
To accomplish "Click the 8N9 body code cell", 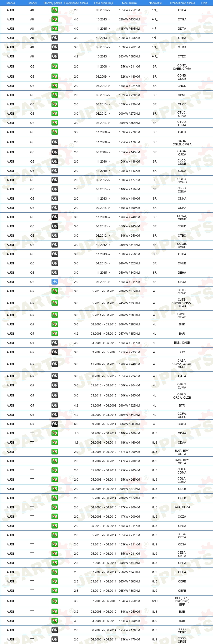I will (155, 601).
